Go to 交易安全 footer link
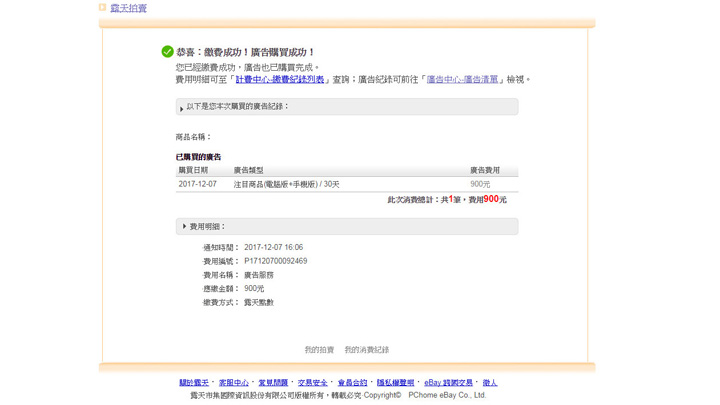Viewport: 720px width, 405px height. (312, 383)
